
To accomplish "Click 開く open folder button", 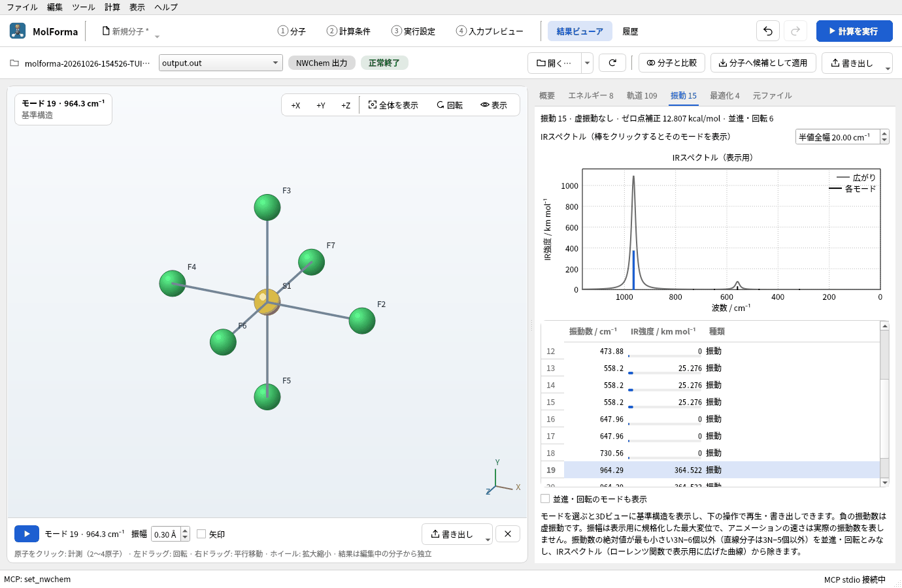I will coord(554,63).
